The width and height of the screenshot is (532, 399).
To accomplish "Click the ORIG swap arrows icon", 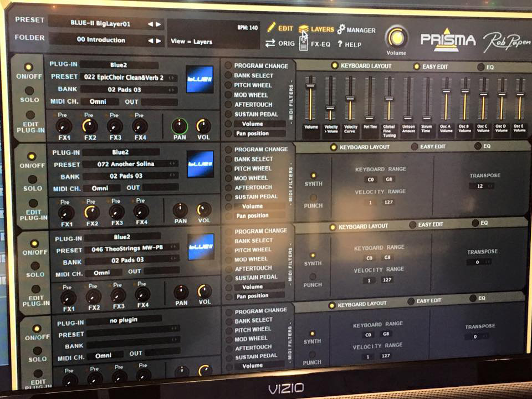I will click(x=270, y=43).
